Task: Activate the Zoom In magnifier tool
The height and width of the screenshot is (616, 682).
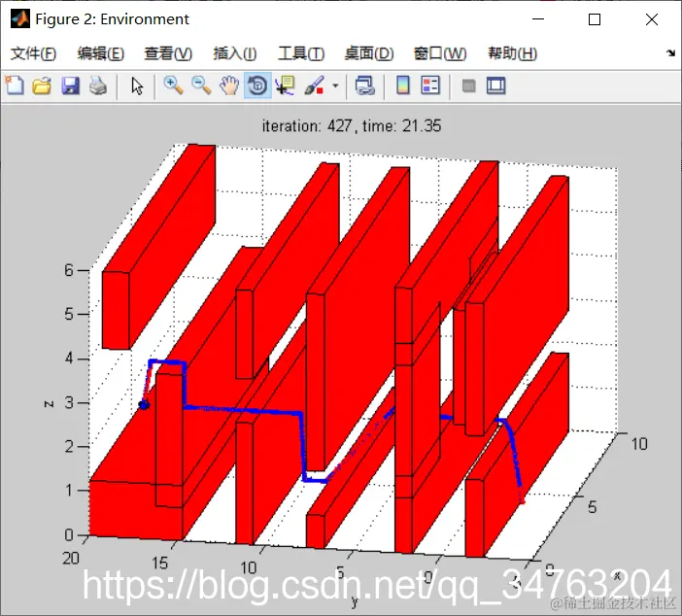Action: pyautogui.click(x=173, y=86)
